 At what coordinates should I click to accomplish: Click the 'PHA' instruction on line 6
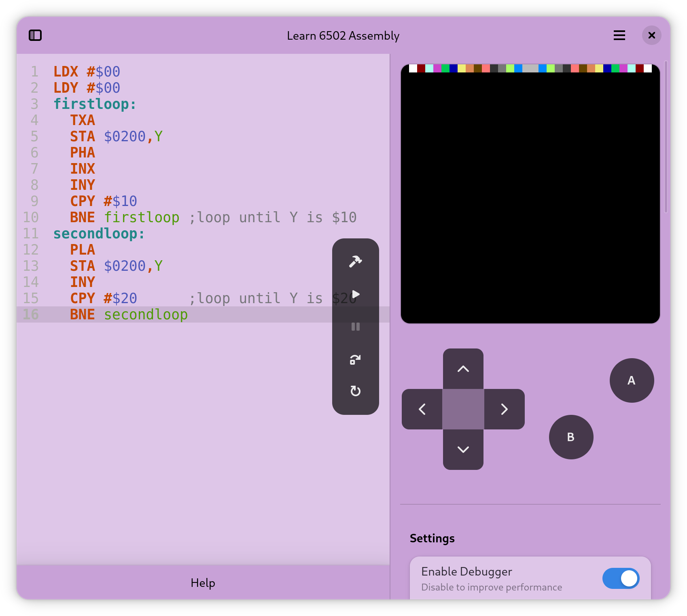point(83,153)
